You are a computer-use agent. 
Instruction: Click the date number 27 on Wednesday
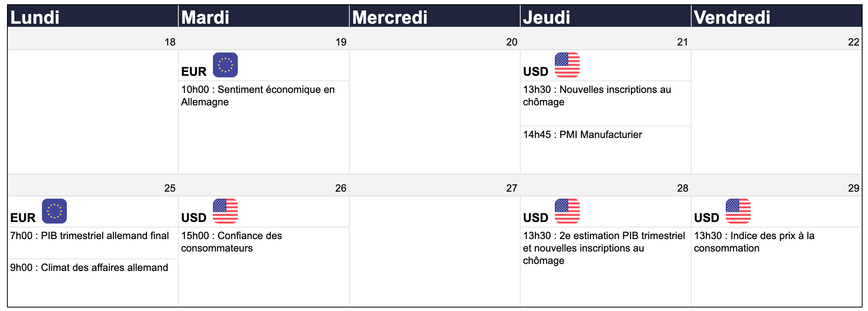click(512, 188)
